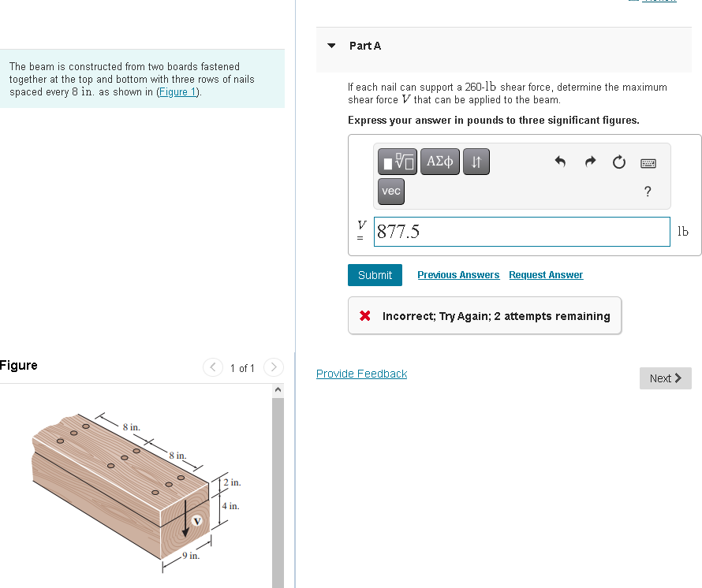The height and width of the screenshot is (588, 702).
Task: Click the undo arrow in answer toolbar
Action: click(560, 162)
